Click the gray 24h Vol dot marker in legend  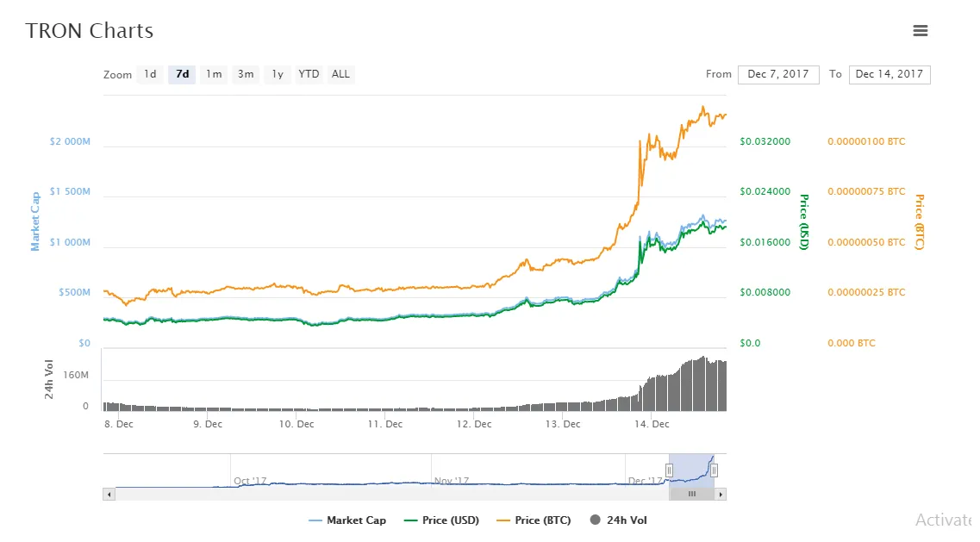tap(595, 520)
